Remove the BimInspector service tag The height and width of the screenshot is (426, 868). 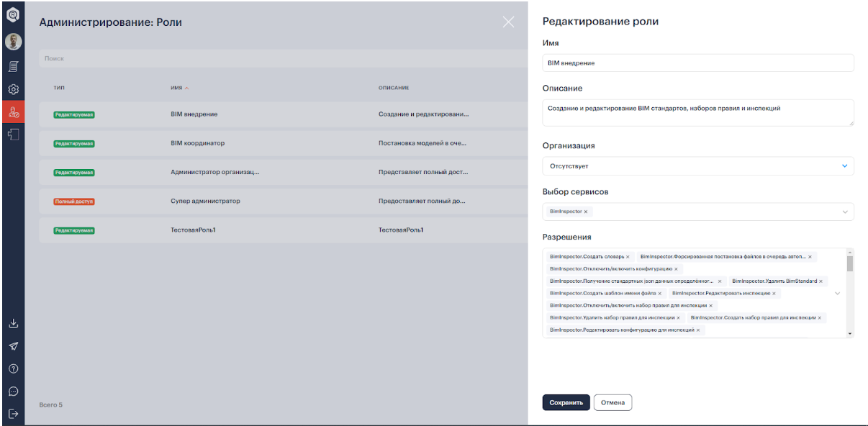(x=586, y=212)
